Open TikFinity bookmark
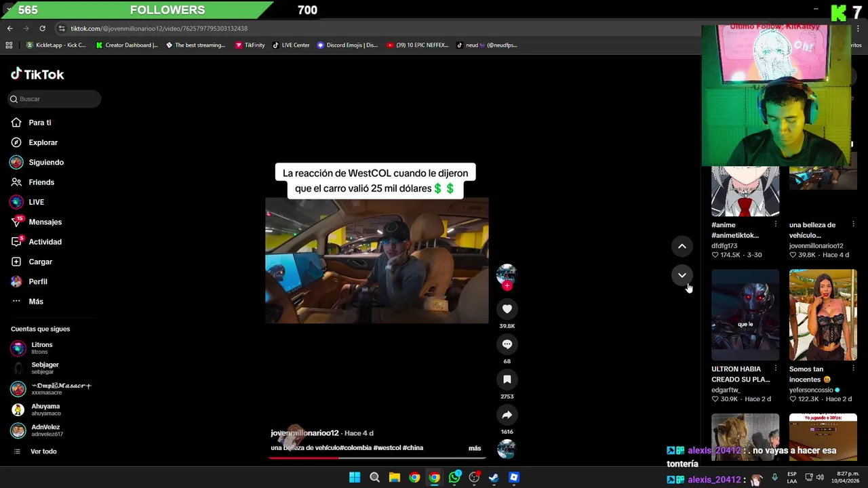868x488 pixels. point(250,45)
